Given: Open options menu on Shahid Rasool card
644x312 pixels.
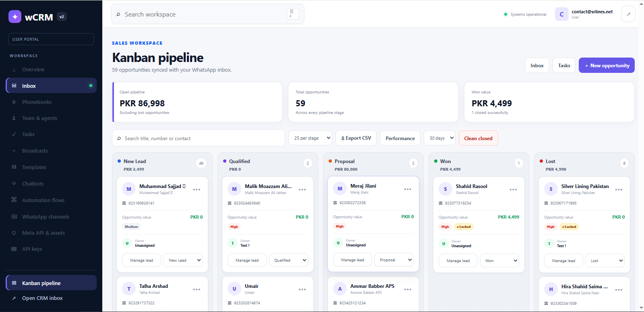Looking at the screenshot, I should [x=513, y=190].
